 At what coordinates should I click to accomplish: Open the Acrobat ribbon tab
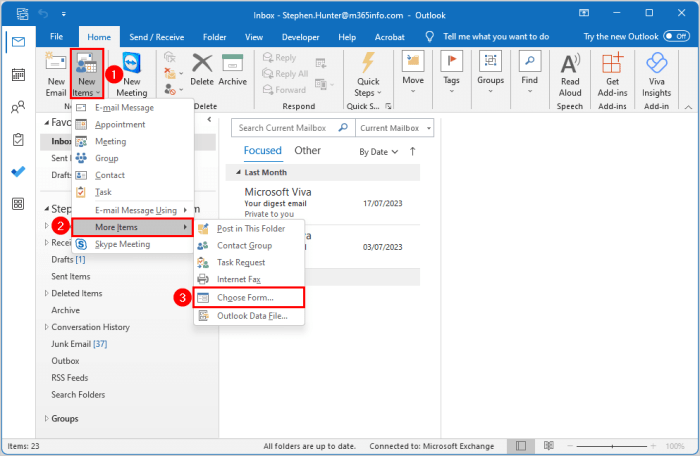click(389, 37)
